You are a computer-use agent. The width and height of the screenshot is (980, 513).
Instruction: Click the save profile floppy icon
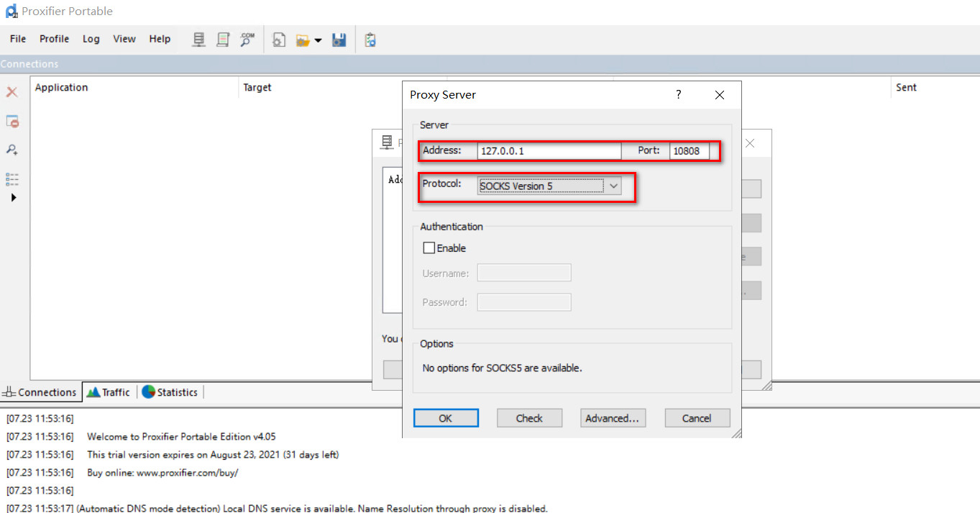339,40
